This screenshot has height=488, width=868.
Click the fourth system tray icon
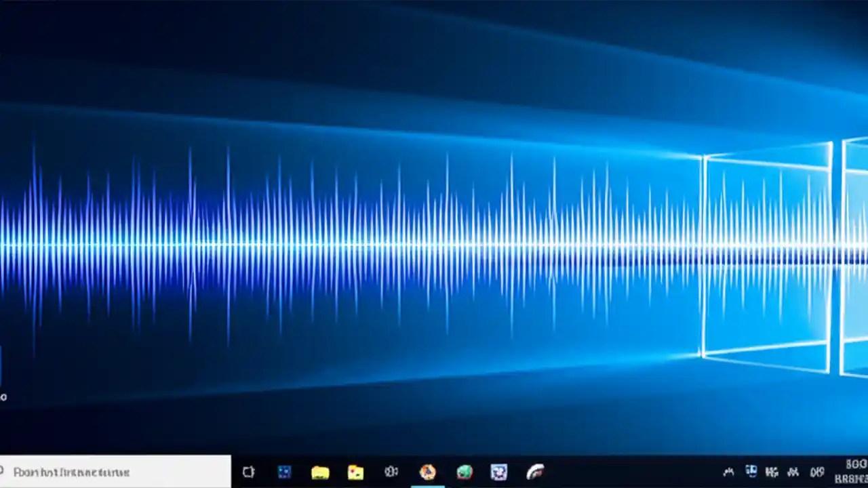tap(792, 471)
